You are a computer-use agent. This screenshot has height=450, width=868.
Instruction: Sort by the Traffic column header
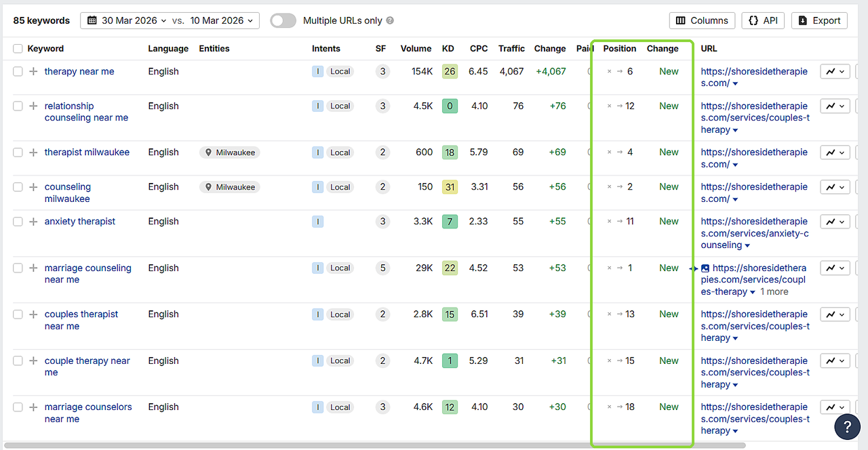511,49
